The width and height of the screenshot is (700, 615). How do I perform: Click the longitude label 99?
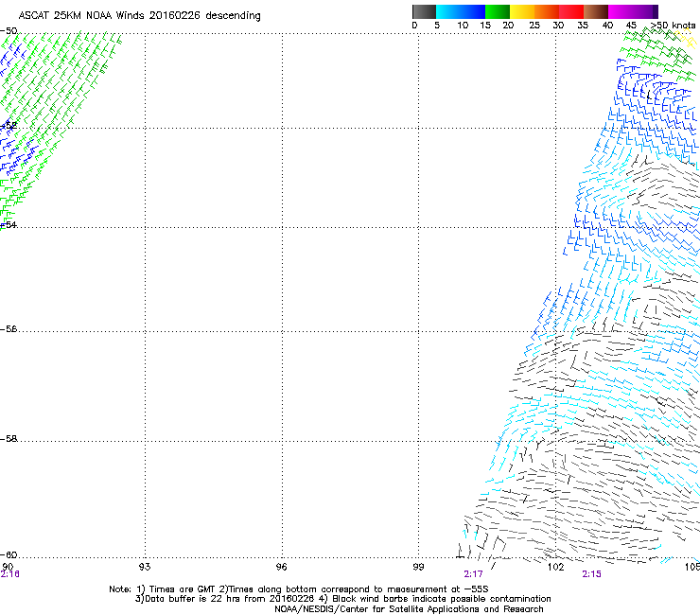[x=418, y=567]
